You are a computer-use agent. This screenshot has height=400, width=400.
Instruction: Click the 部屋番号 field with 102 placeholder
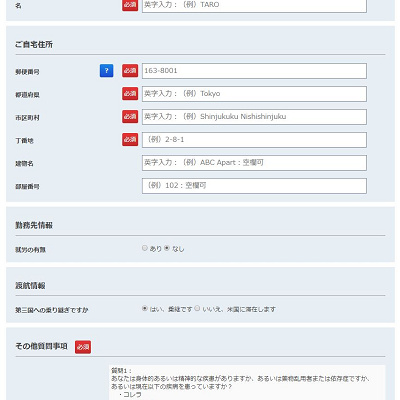click(x=254, y=186)
